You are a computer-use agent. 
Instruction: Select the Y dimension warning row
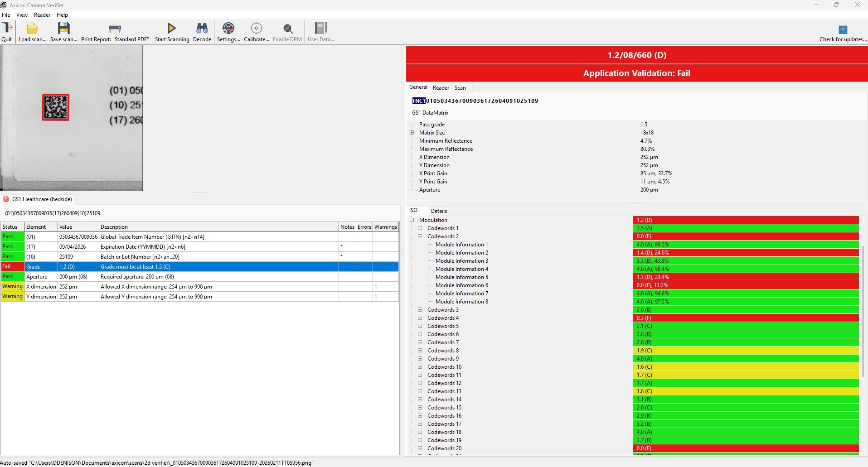click(199, 297)
